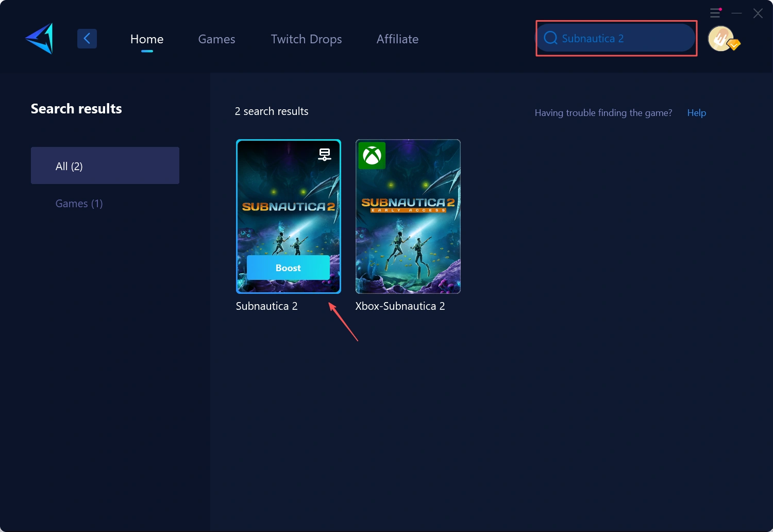Viewport: 773px width, 532px height.
Task: Go back with the left chevron button
Action: (87, 39)
